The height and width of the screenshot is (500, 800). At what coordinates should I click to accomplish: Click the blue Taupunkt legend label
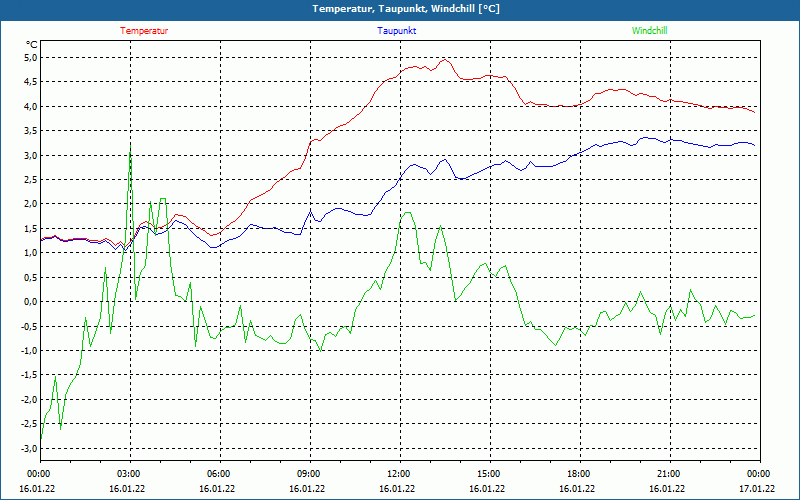pyautogui.click(x=396, y=31)
